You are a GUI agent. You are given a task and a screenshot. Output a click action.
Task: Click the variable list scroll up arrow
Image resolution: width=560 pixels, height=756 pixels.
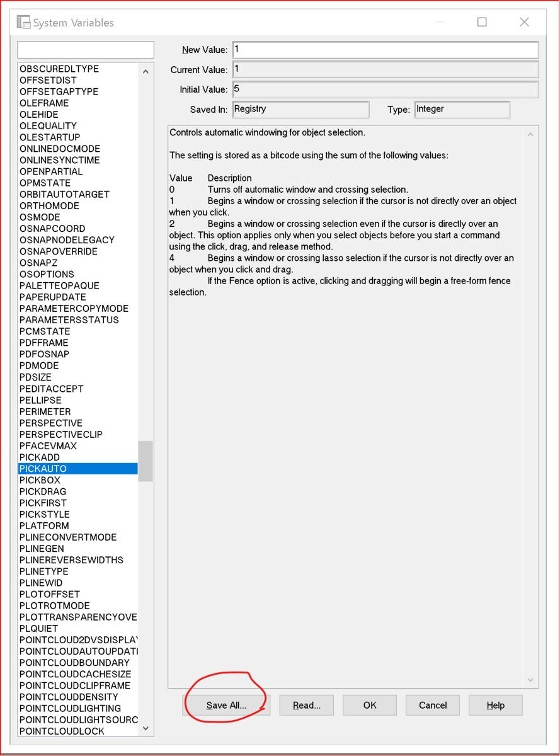(x=146, y=71)
